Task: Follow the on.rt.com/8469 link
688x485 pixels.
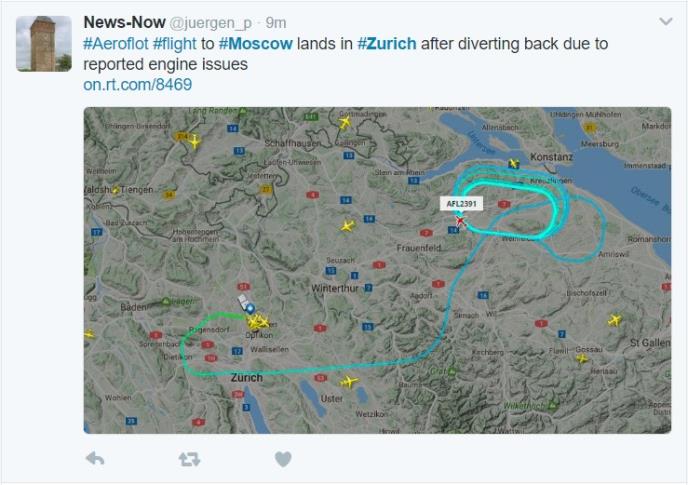Action: (137, 84)
